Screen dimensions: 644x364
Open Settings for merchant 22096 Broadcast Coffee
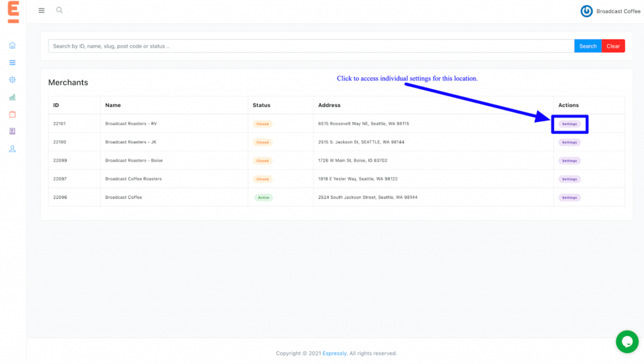click(x=569, y=198)
